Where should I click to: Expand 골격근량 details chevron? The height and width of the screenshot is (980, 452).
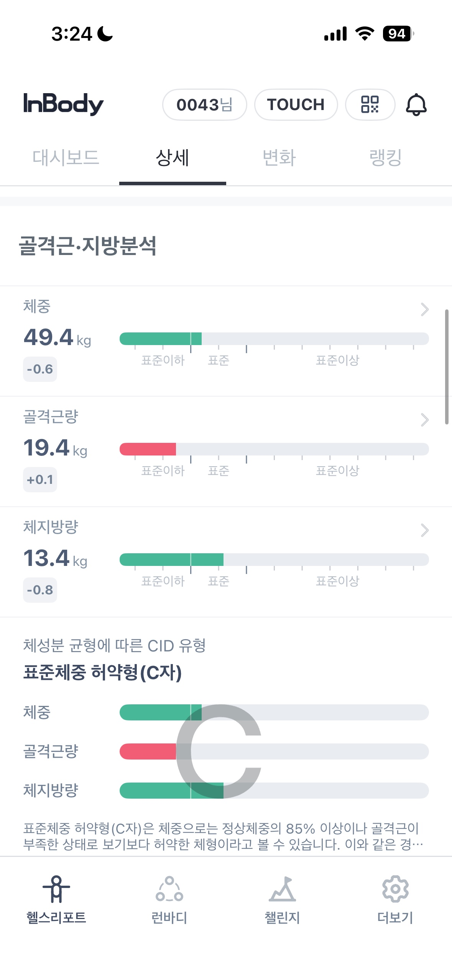pos(424,420)
